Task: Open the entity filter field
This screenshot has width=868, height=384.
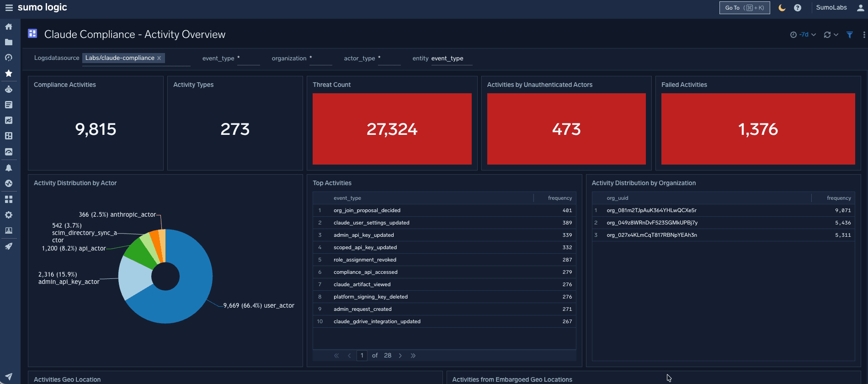Action: pos(452,59)
